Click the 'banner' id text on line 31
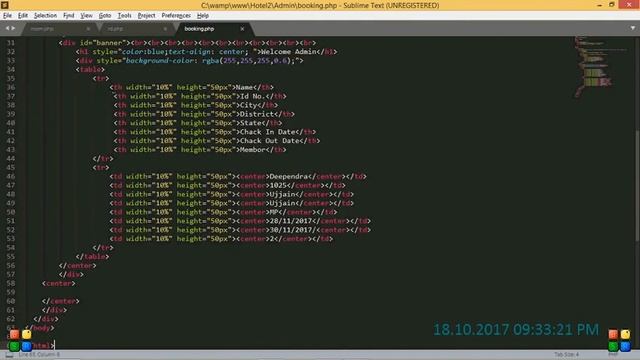The height and width of the screenshot is (360, 640). [109, 43]
